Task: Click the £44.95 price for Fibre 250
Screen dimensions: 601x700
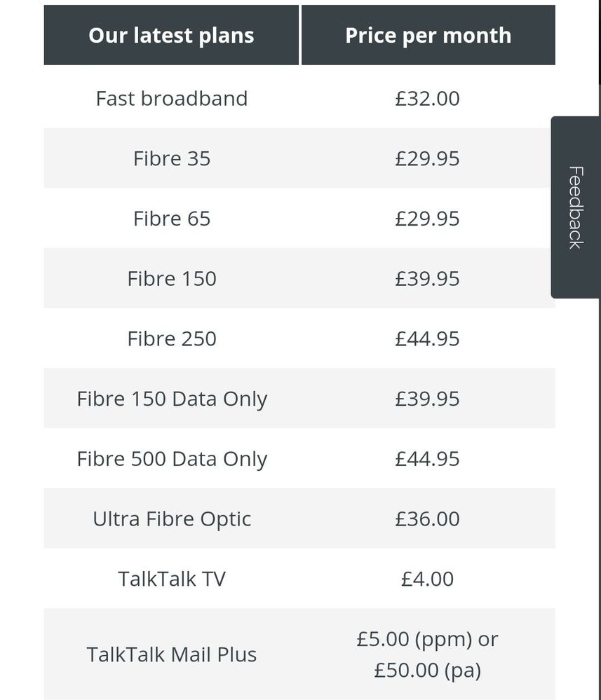Action: pyautogui.click(x=427, y=339)
